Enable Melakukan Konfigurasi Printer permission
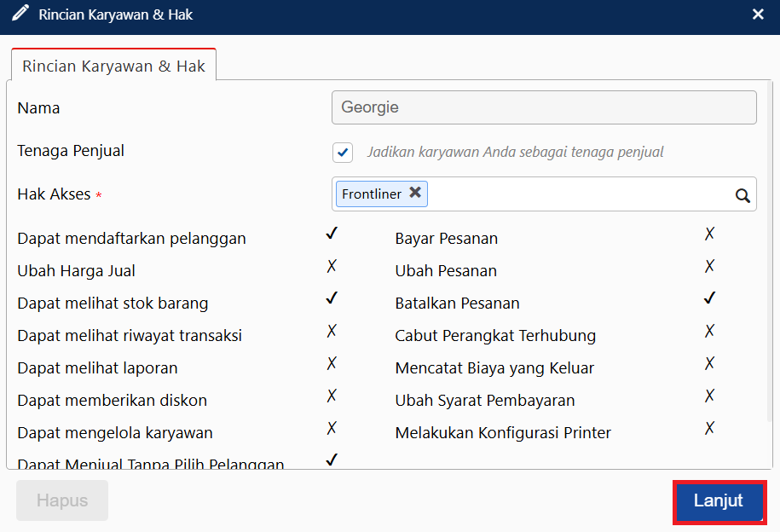This screenshot has height=532, width=780. [709, 428]
